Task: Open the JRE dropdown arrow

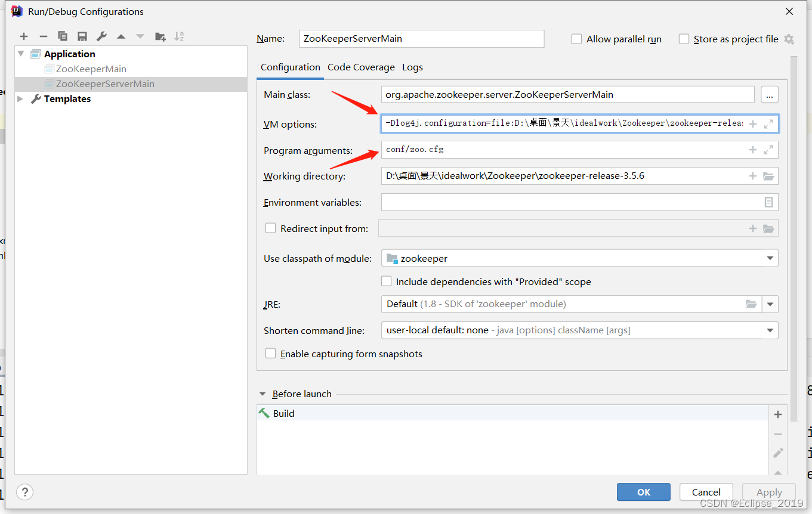Action: pos(770,304)
